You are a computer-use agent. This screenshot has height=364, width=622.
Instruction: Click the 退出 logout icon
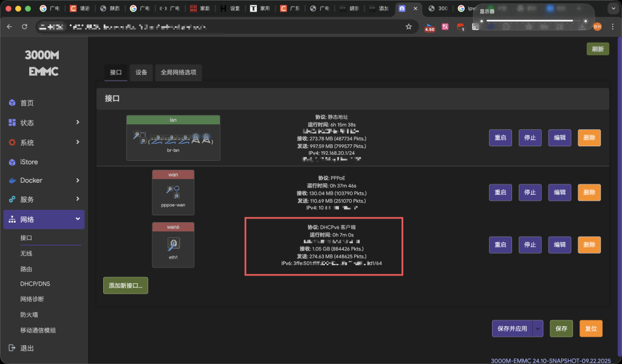pyautogui.click(x=12, y=348)
